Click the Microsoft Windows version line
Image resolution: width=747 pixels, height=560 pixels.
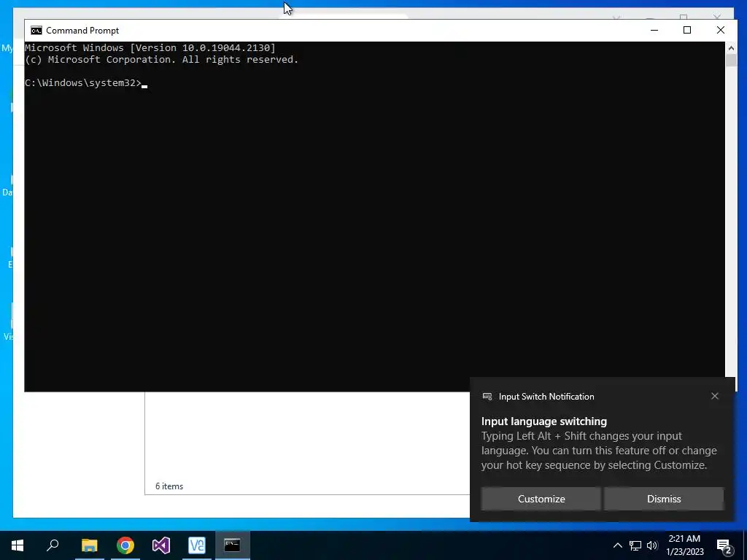tap(150, 47)
